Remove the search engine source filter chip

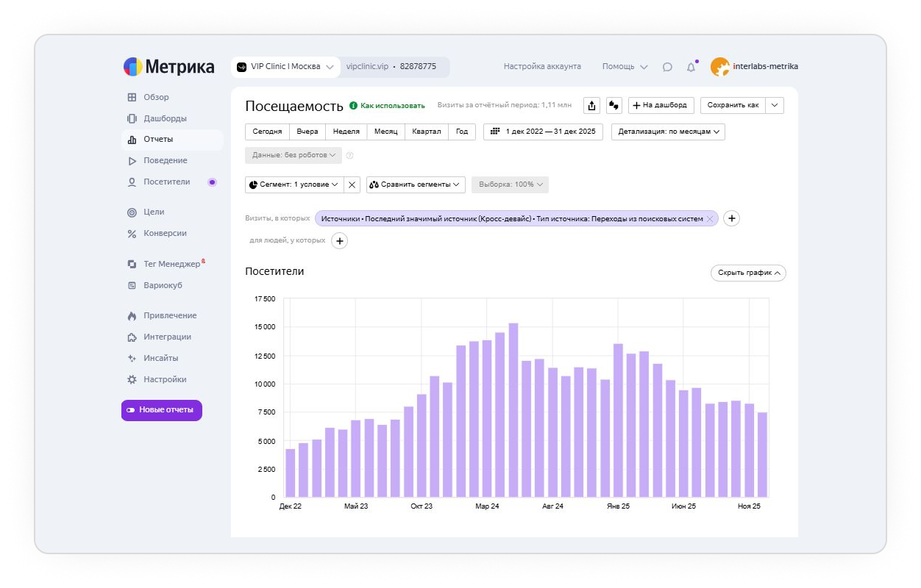tap(709, 219)
